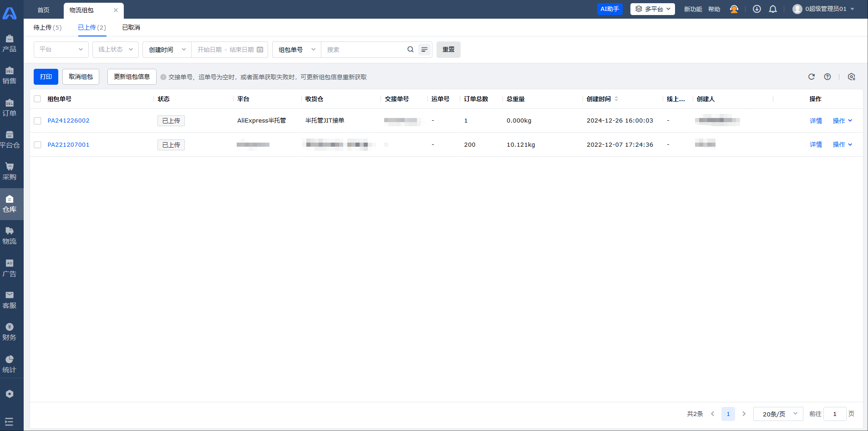
Task: Open the 物流 sidebar module
Action: (x=10, y=236)
